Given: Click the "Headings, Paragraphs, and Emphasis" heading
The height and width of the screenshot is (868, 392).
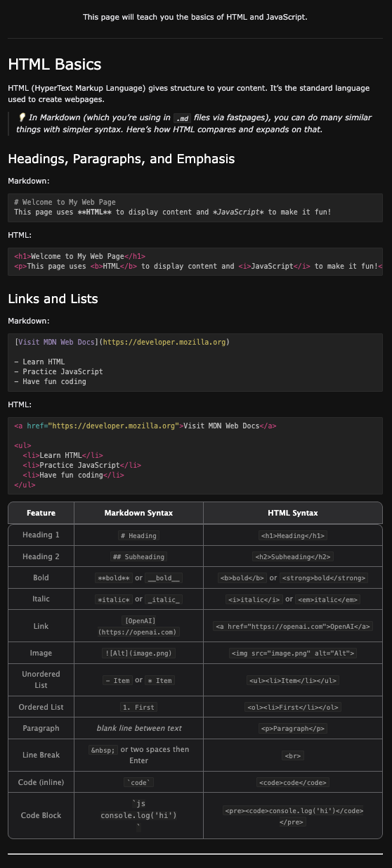Looking at the screenshot, I should tap(122, 159).
